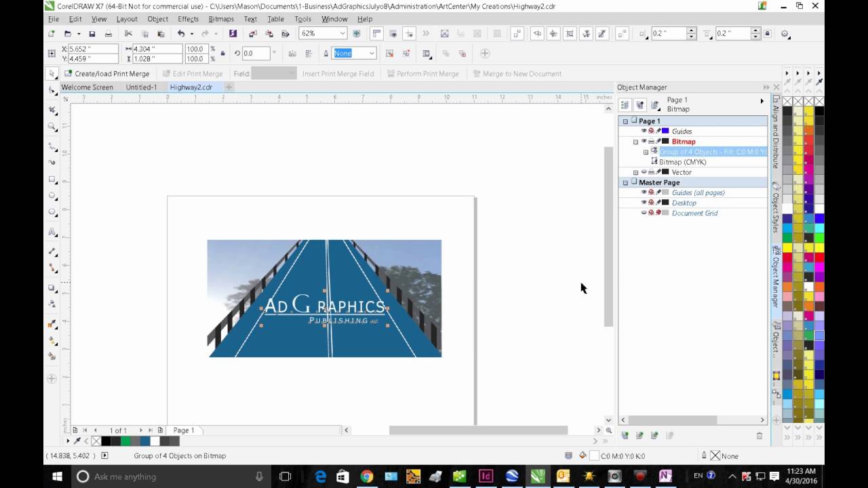Toggle visibility eye of Guides layer
This screenshot has height=488, width=868.
coord(644,131)
